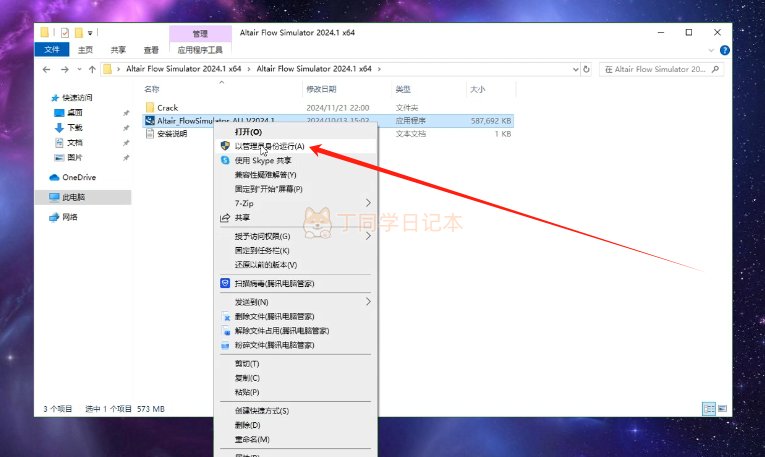Choose 粘贴(P) in context menu

(x=295, y=392)
